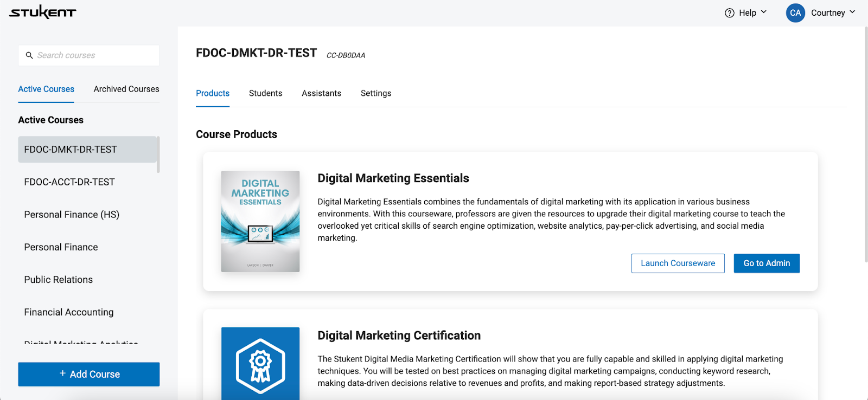Open the Courtney account dropdown arrow

pyautogui.click(x=852, y=12)
